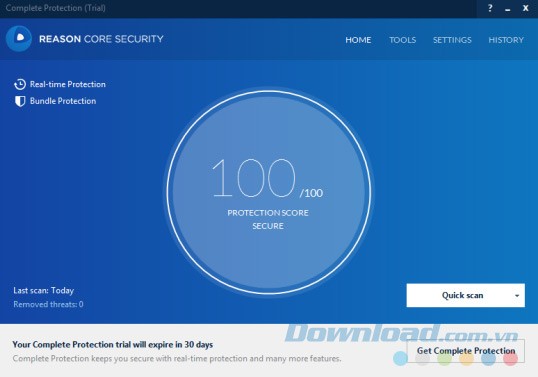The image size is (538, 377).
Task: Click the 100 protection score circle
Action: pos(269,192)
